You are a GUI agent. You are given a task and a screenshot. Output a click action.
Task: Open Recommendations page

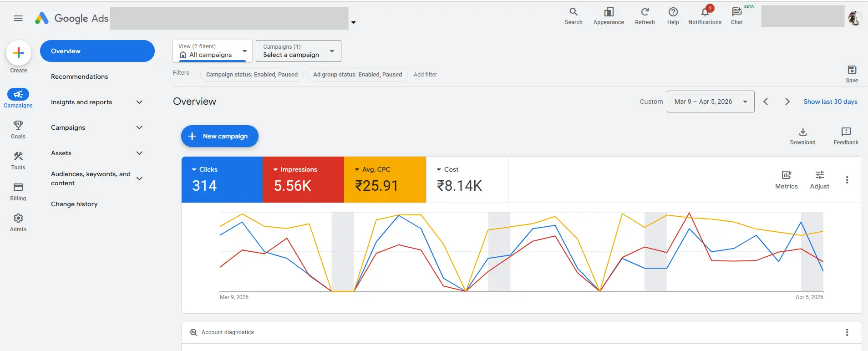pyautogui.click(x=80, y=76)
